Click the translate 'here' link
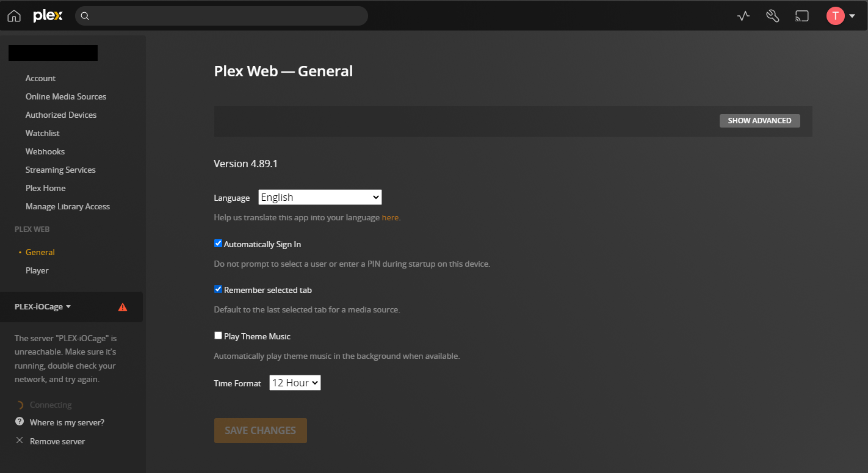This screenshot has width=868, height=473. click(x=390, y=217)
